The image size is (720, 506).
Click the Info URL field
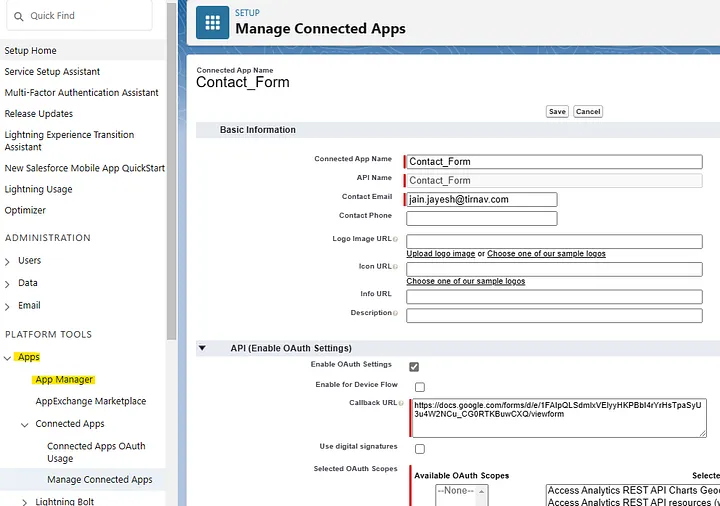(x=554, y=297)
